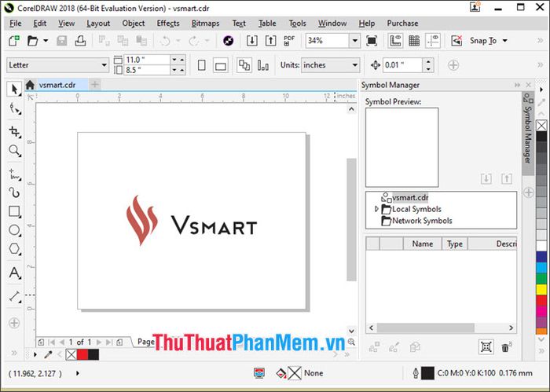The image size is (550, 392).
Task: Click the Options launcher icon beside Snap To
Action: tap(456, 41)
